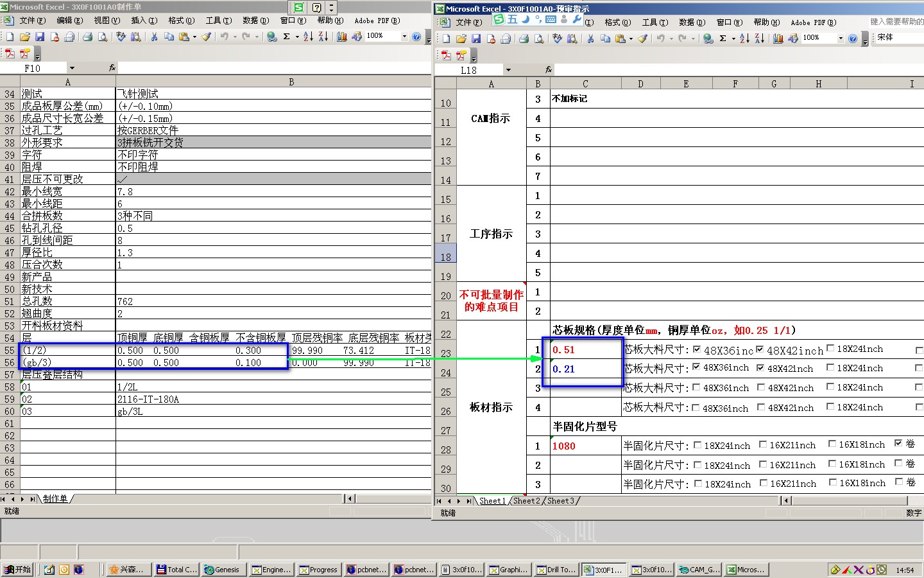
Task: Click Sogou wrench settings icon on IME bar
Action: click(x=577, y=19)
